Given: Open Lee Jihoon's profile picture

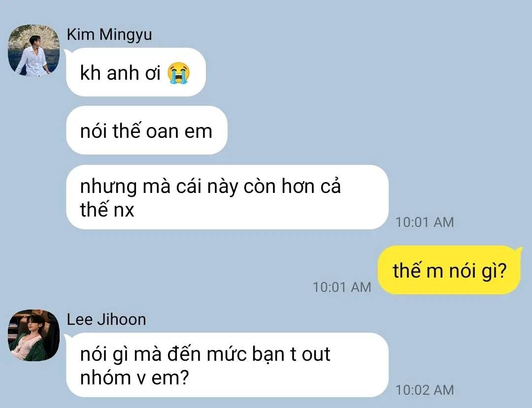Looking at the screenshot, I should click(x=33, y=335).
